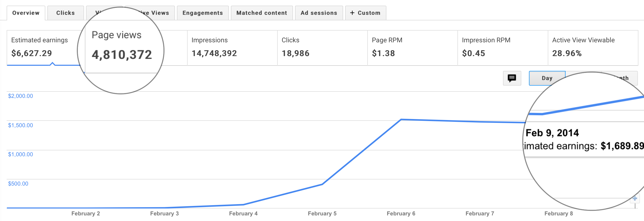Set chart granularity to Day
The image size is (644, 221).
[x=547, y=78]
